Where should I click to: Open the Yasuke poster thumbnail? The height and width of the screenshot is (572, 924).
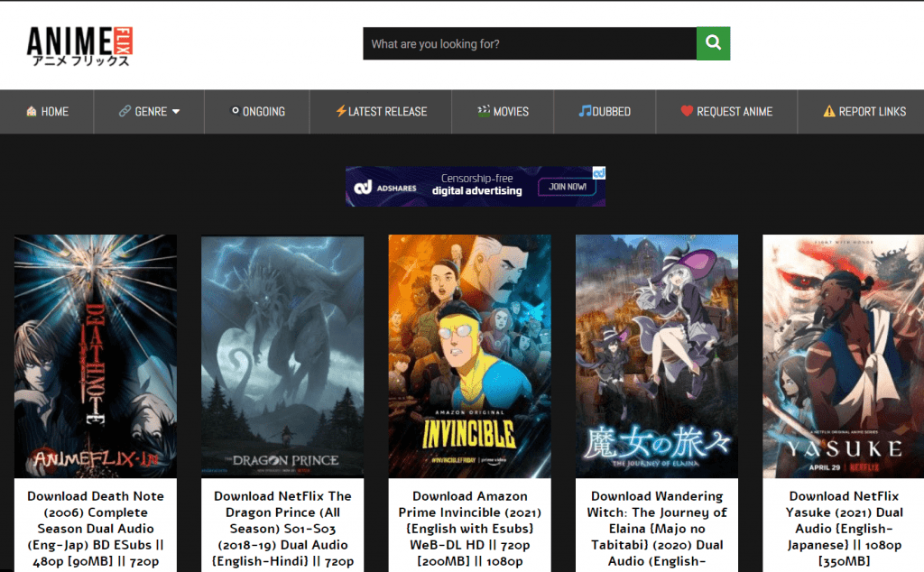coord(844,355)
